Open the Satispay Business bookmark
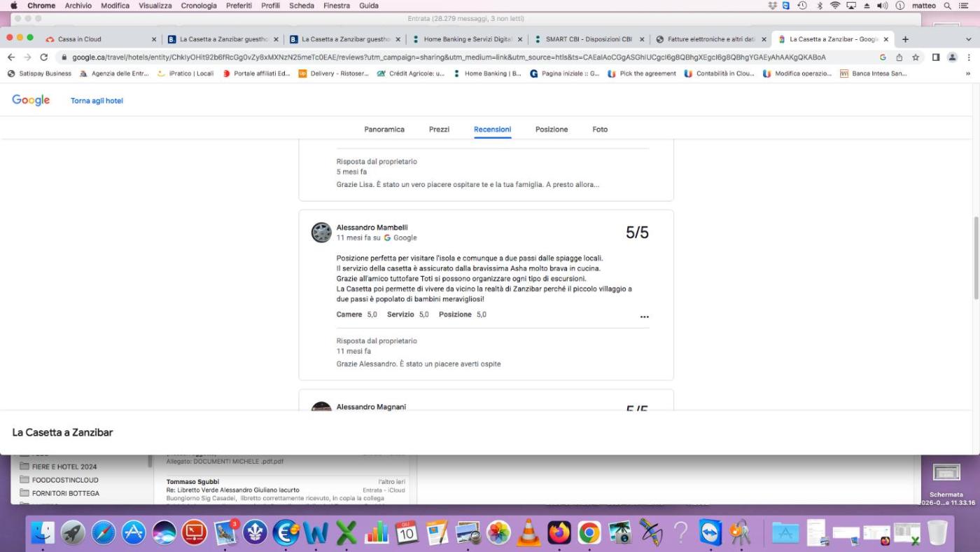 click(39, 74)
